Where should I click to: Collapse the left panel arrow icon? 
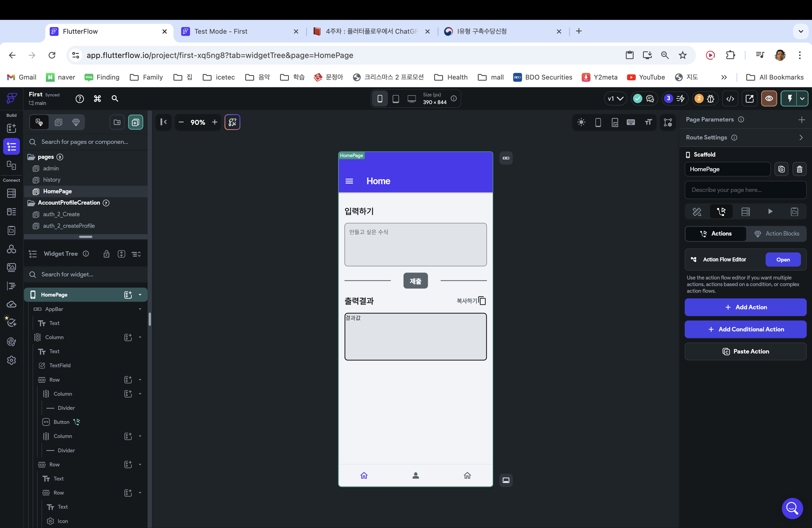(164, 122)
